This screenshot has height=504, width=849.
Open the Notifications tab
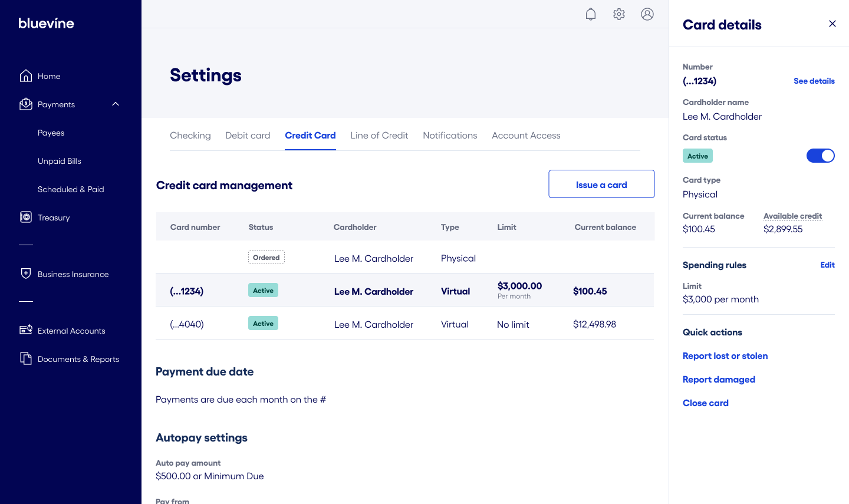pyautogui.click(x=450, y=135)
